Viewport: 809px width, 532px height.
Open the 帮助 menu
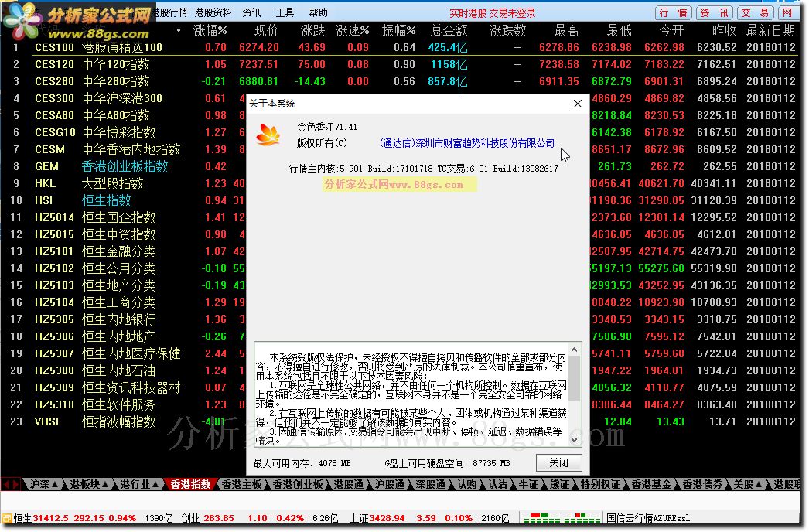click(x=318, y=12)
